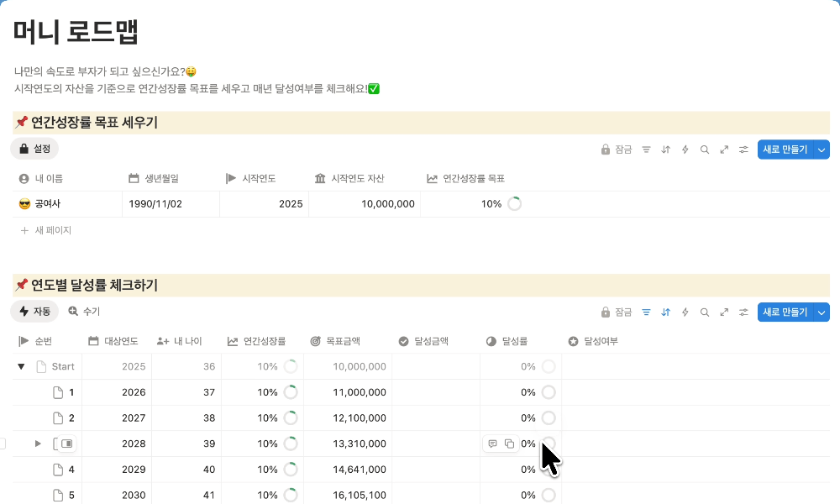Click the 새 페이지 add row link

pyautogui.click(x=46, y=230)
